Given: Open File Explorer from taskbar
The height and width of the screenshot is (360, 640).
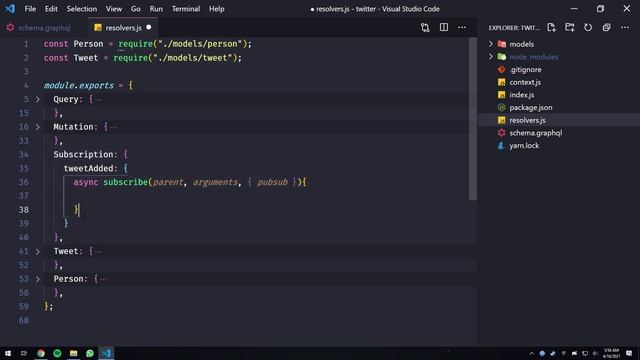Looking at the screenshot, I should 73,353.
